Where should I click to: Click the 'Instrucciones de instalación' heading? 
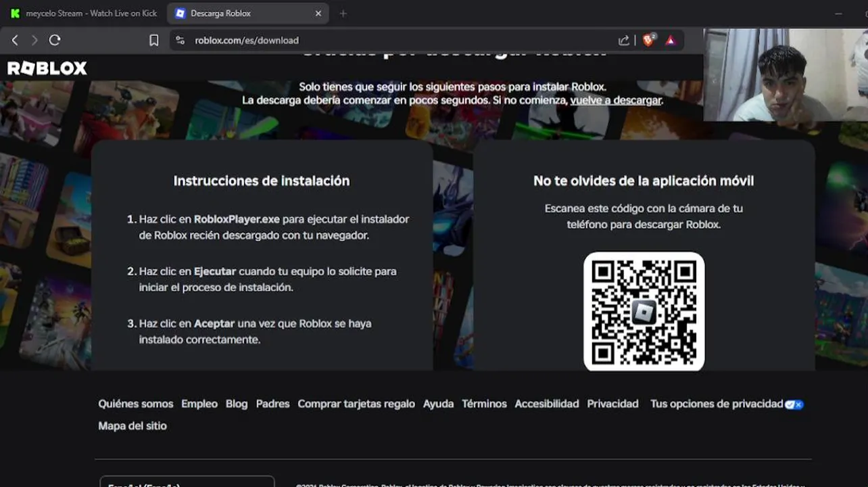pyautogui.click(x=262, y=181)
